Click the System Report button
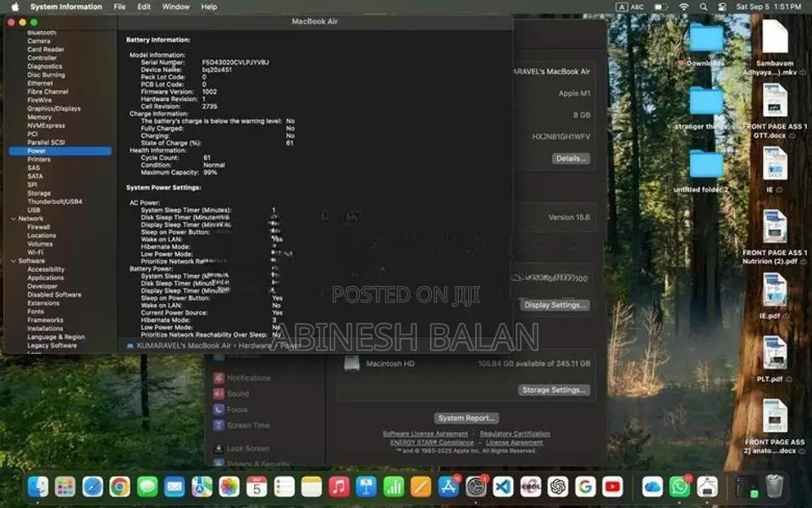Viewport: 812px width, 508px height. click(x=466, y=418)
